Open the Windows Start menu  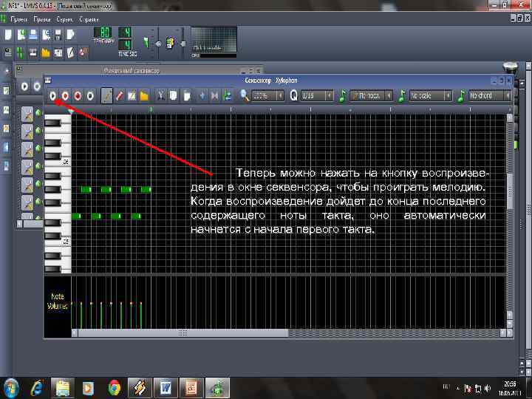pos(11,388)
